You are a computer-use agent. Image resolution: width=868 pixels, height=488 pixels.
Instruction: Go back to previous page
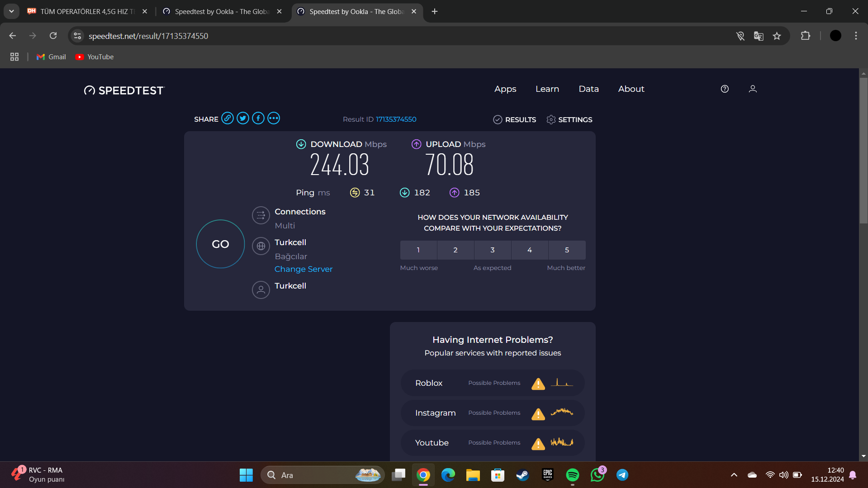[x=13, y=36]
